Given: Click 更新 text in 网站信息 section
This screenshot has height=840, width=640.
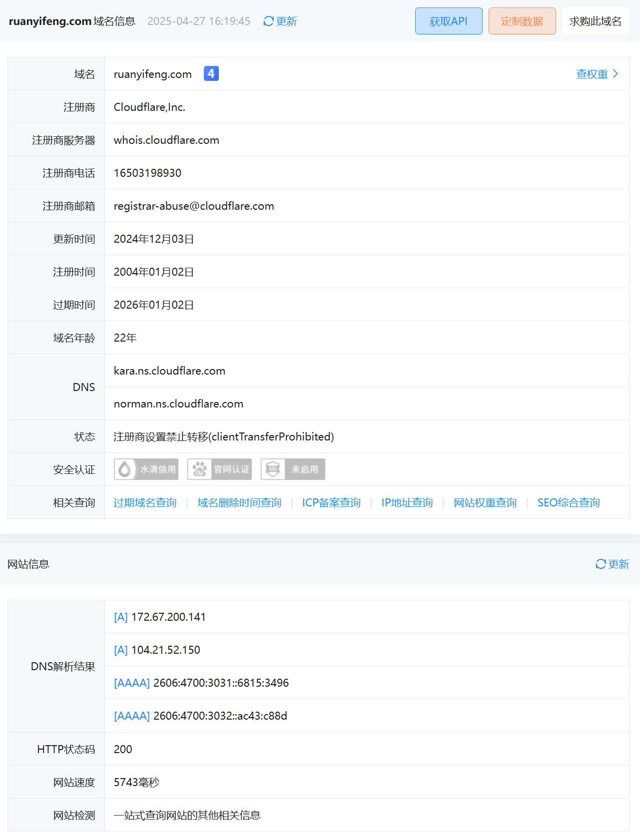Looking at the screenshot, I should tap(619, 564).
